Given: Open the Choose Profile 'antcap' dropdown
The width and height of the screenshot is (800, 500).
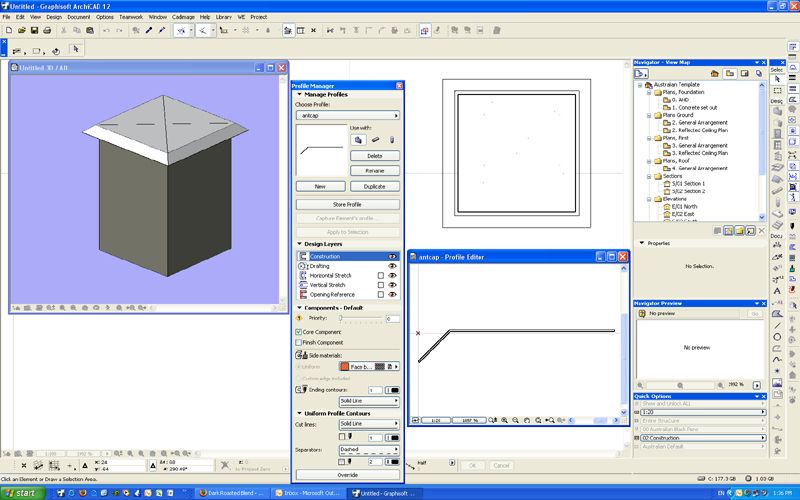Looking at the screenshot, I should pyautogui.click(x=349, y=116).
